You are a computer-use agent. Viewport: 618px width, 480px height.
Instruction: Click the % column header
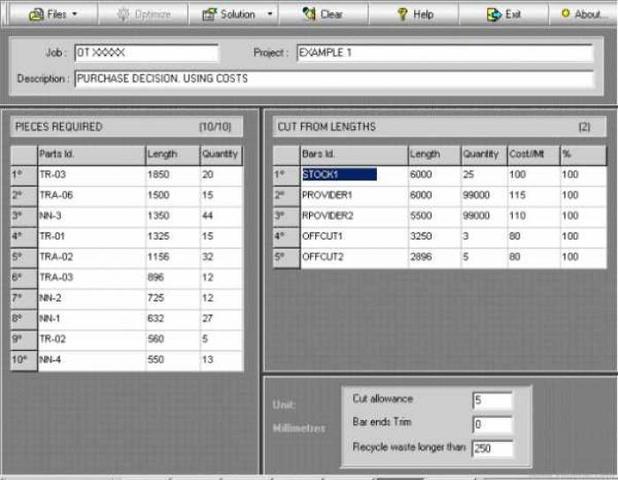tap(583, 155)
